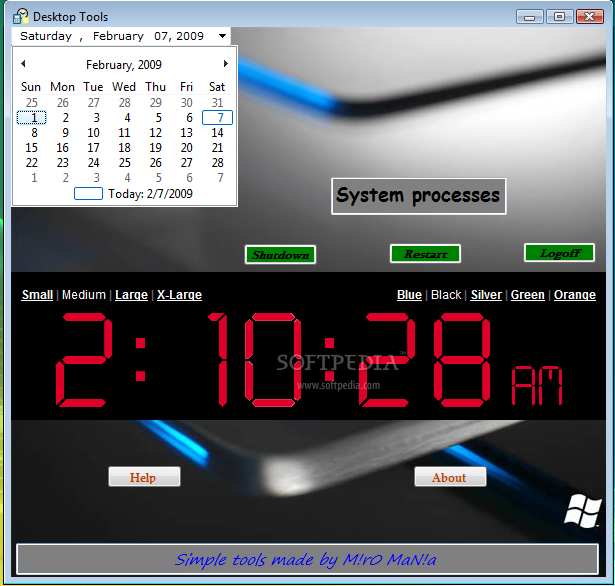The height and width of the screenshot is (586, 615).
Task: Select February 5 in the calendar
Action: 158,118
